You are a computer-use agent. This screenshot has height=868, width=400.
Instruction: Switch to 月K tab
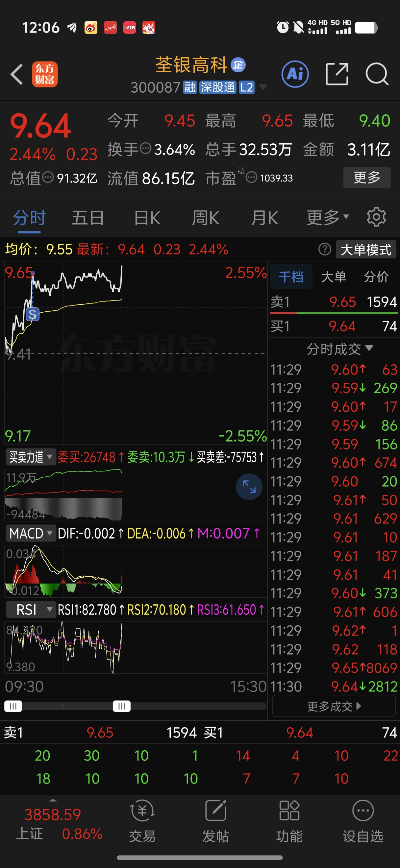pos(264,218)
